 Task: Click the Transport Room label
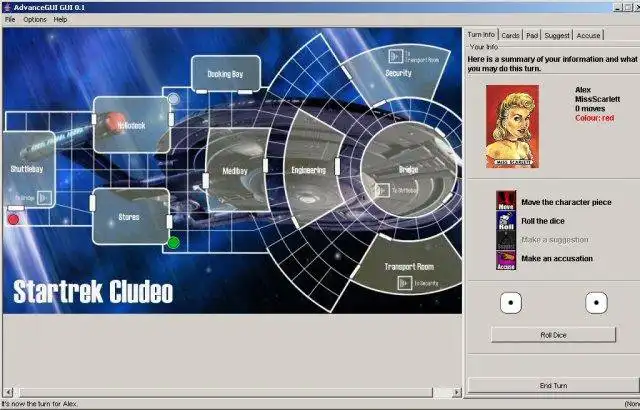coord(409,266)
